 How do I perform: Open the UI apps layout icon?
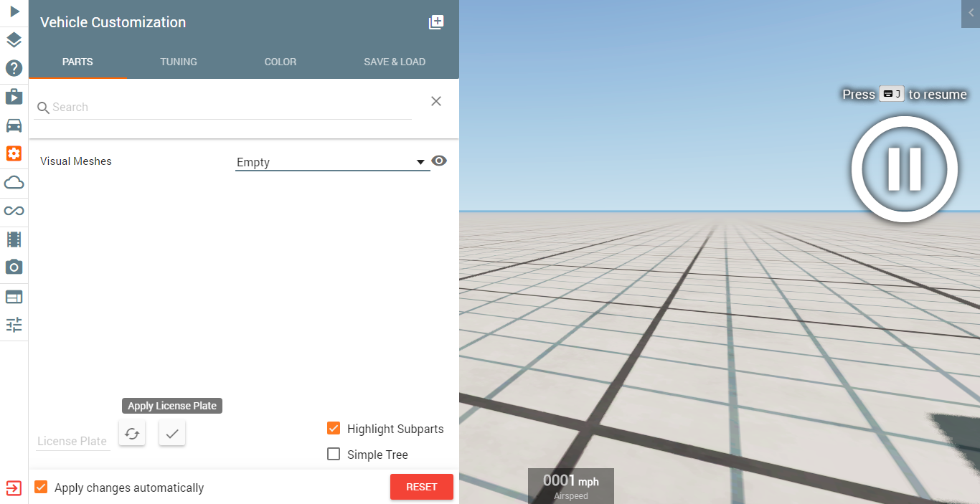[14, 296]
